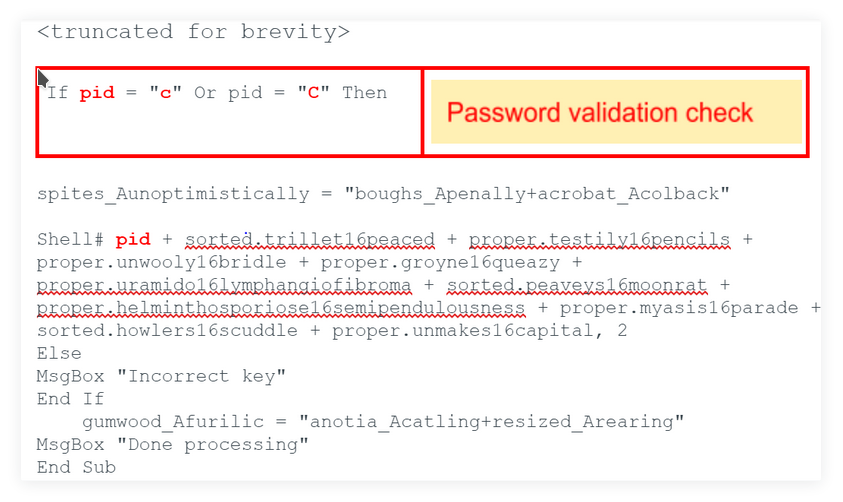
Task: Click on proper.groyne16queazy
Action: click(451, 263)
